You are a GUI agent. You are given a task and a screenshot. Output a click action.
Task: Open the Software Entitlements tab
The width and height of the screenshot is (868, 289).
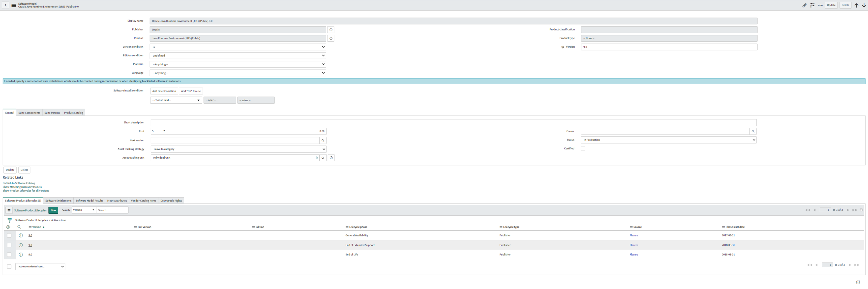pos(58,201)
